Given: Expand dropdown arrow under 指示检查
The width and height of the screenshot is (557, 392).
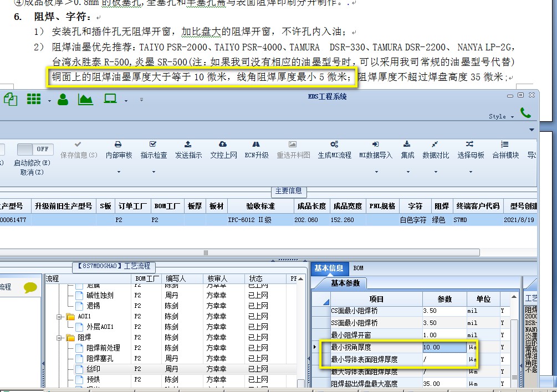Looking at the screenshot, I should click(x=154, y=172).
